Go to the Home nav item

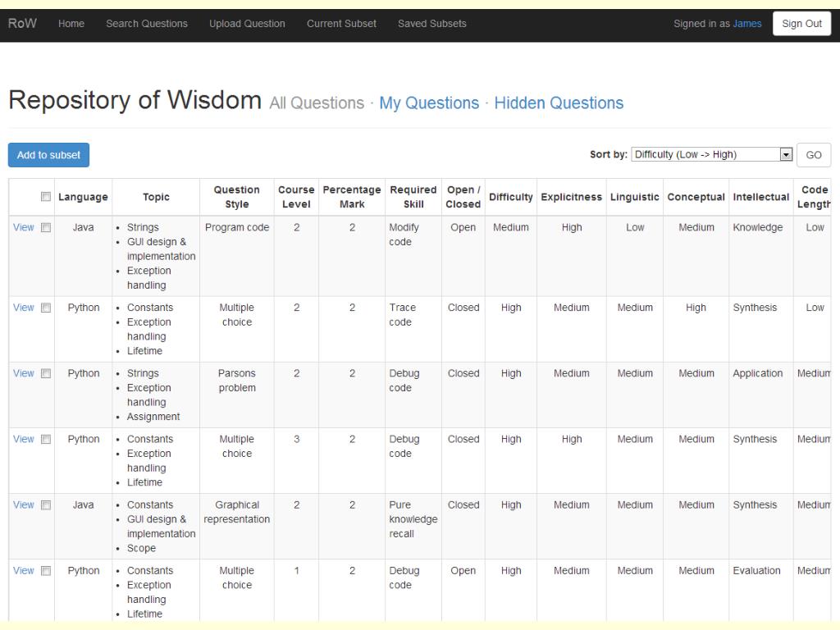coord(71,24)
